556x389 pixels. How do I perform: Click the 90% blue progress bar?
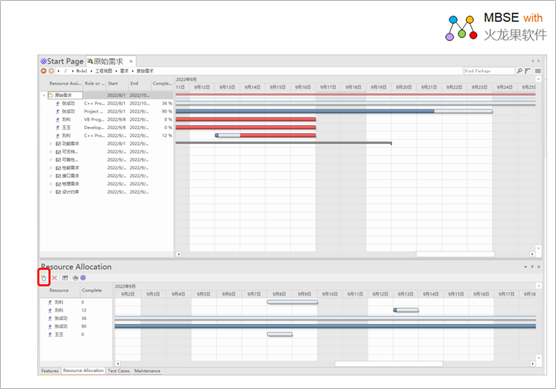pos(334,111)
